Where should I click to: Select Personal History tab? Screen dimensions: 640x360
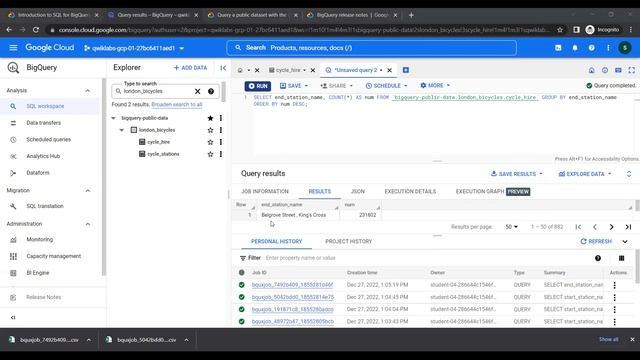[276, 242]
